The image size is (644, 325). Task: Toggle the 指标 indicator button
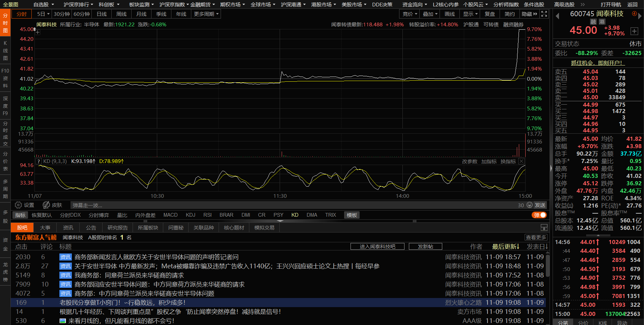pos(20,215)
